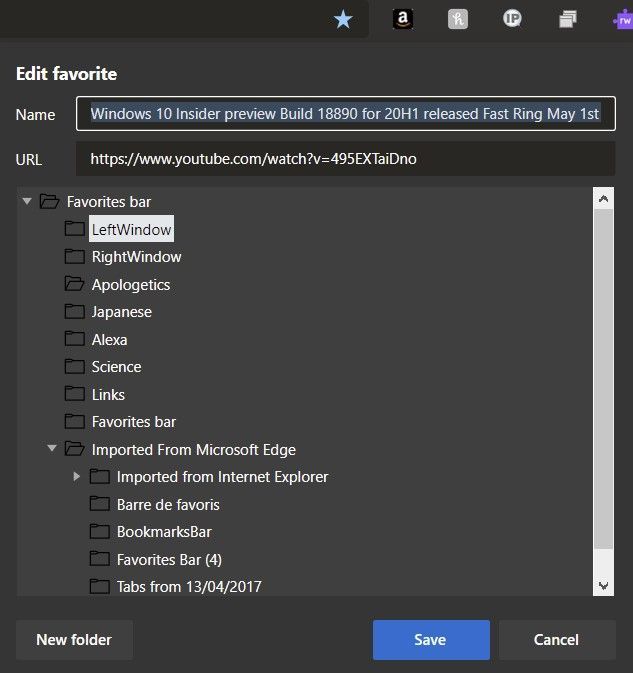Click the Tabs from 13/04/2017 folder icon
This screenshot has width=633, height=673.
tap(100, 586)
